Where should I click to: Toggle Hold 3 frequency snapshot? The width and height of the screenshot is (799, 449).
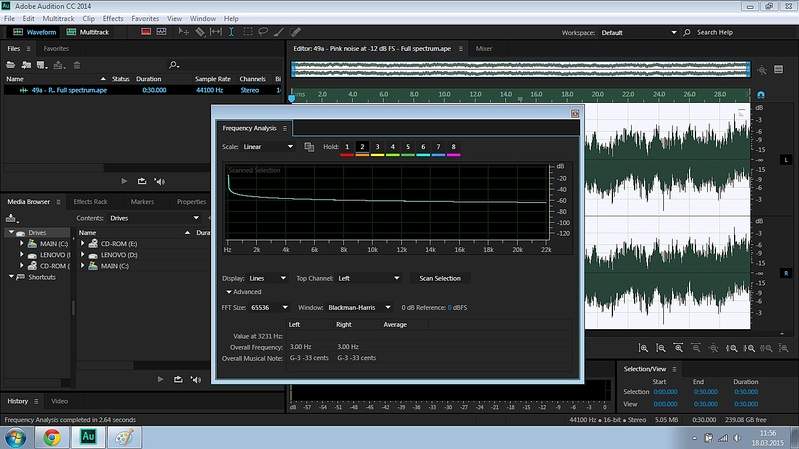(378, 147)
